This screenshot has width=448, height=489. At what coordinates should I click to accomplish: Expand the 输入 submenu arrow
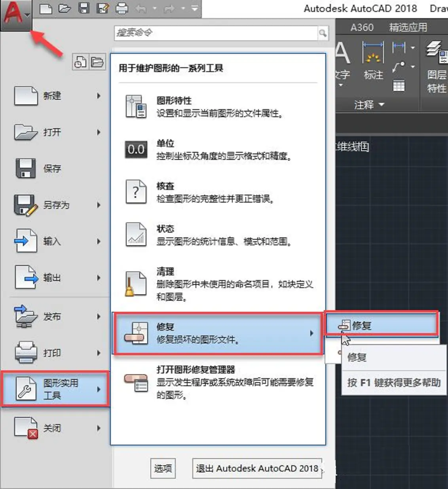(99, 241)
